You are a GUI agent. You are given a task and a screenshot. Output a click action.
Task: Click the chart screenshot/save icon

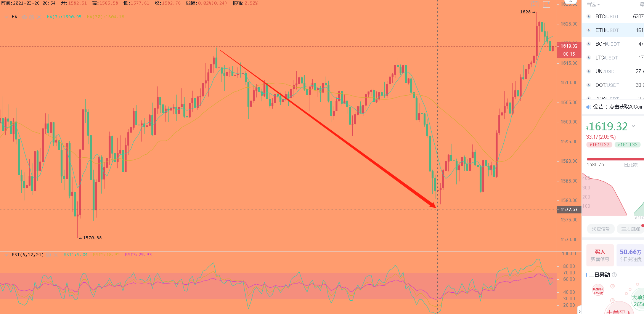[535, 4]
